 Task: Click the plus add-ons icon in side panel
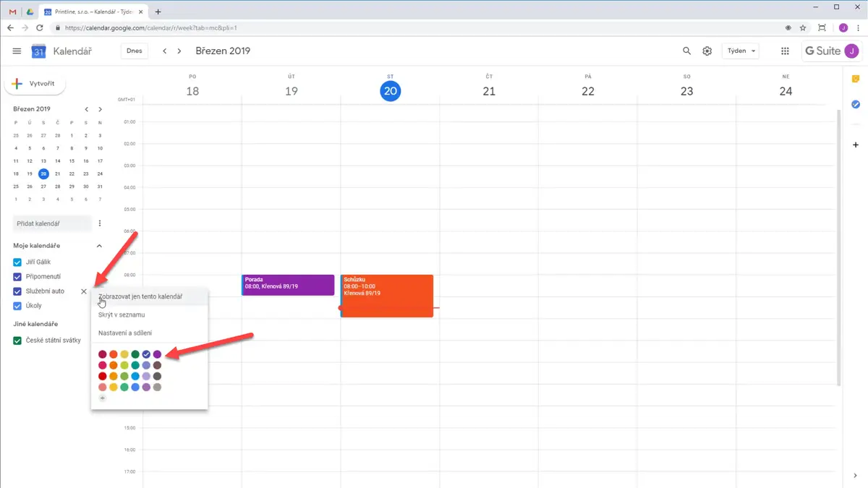856,145
